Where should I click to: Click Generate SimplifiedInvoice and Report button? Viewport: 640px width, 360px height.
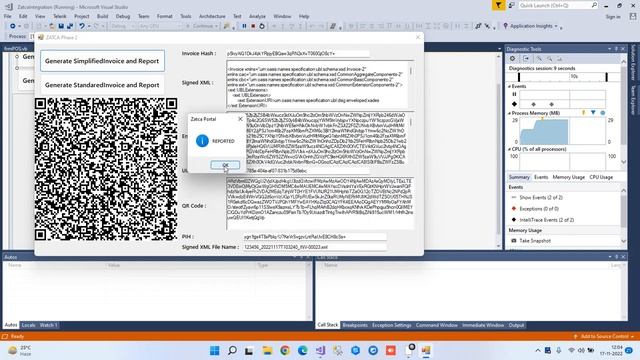coord(102,61)
